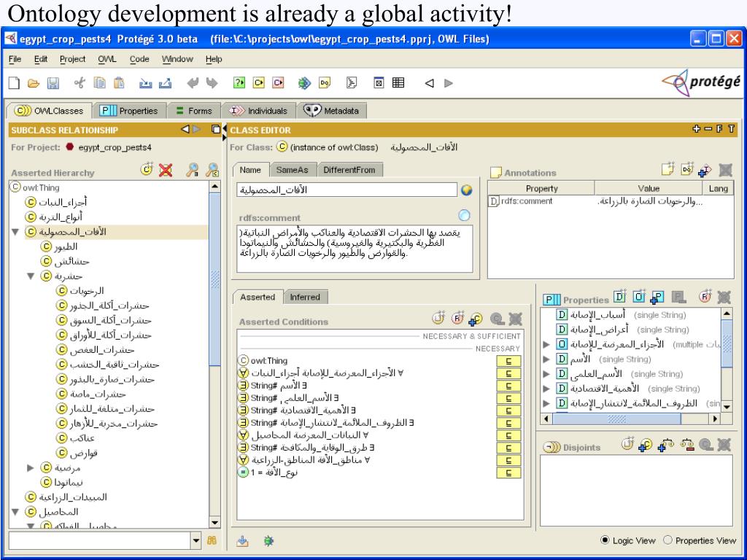
Task: Click inside the rdfs:comment text area
Action: point(355,249)
